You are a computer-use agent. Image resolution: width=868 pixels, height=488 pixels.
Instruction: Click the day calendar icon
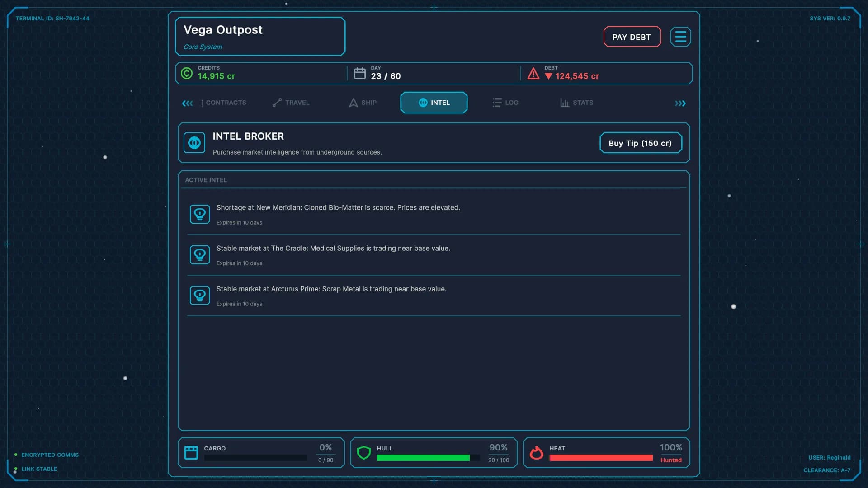(360, 73)
